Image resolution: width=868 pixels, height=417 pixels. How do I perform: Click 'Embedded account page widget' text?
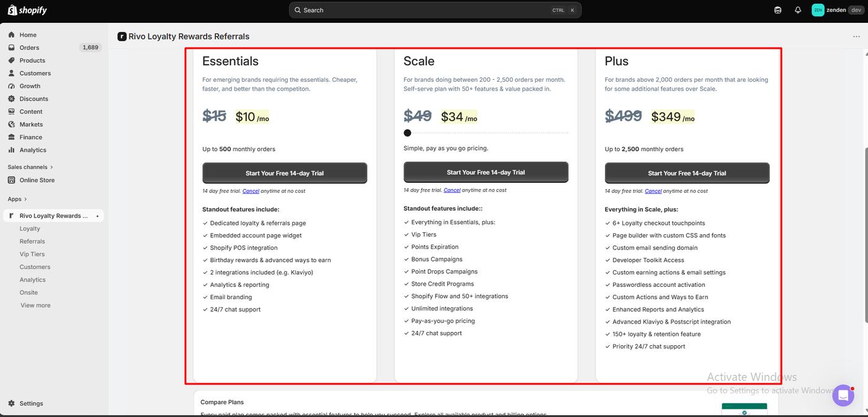click(256, 235)
